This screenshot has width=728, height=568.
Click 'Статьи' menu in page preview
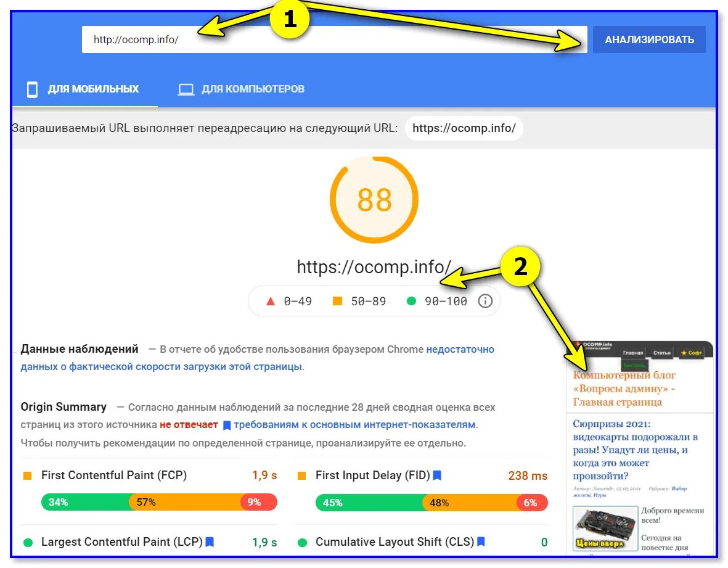click(661, 353)
